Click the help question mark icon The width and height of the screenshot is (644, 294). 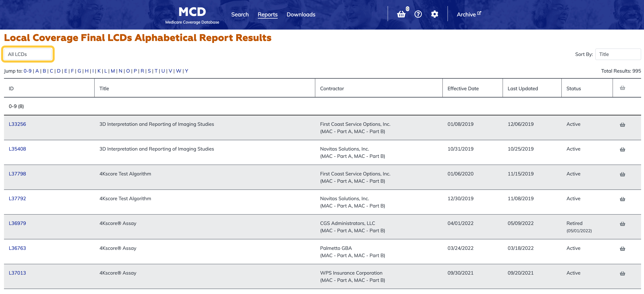(x=418, y=14)
